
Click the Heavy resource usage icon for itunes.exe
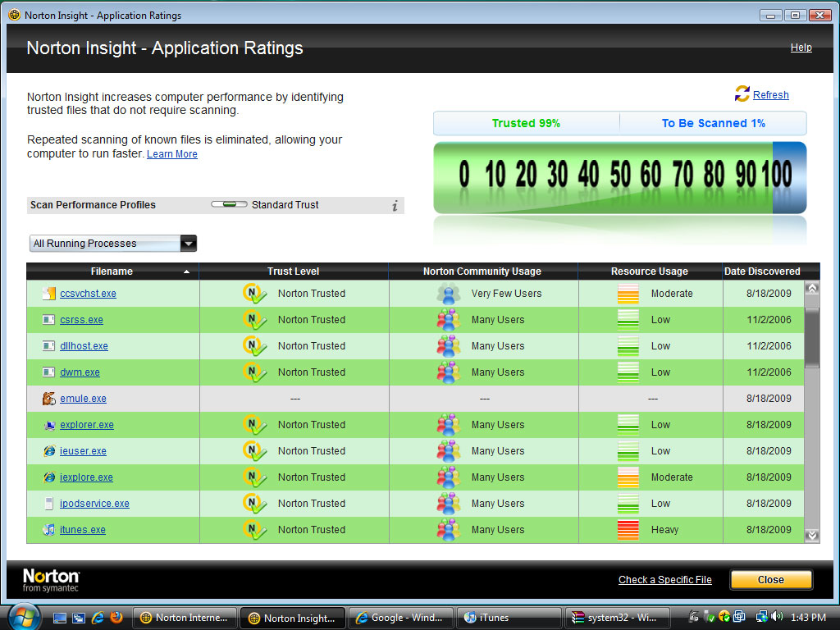[x=628, y=530]
